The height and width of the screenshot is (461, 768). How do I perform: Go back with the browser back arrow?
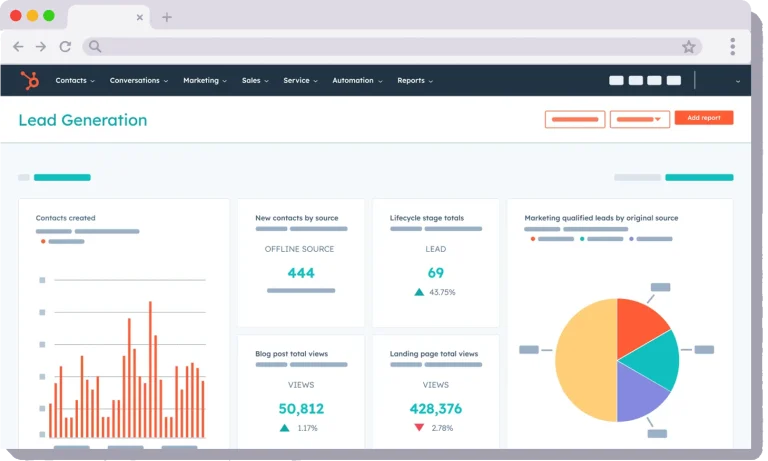point(18,47)
